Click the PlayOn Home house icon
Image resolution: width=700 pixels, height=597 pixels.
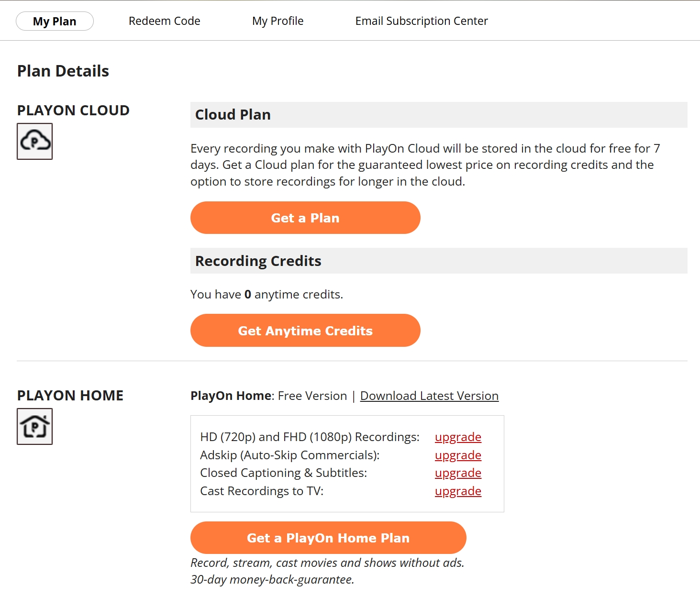click(x=34, y=426)
